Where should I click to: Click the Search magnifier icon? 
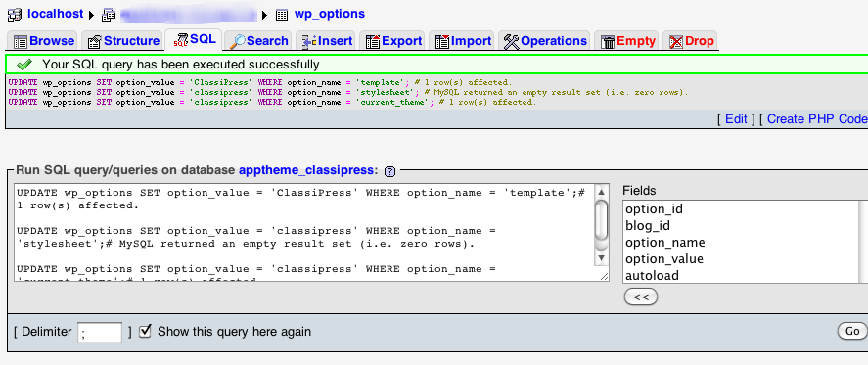[238, 41]
